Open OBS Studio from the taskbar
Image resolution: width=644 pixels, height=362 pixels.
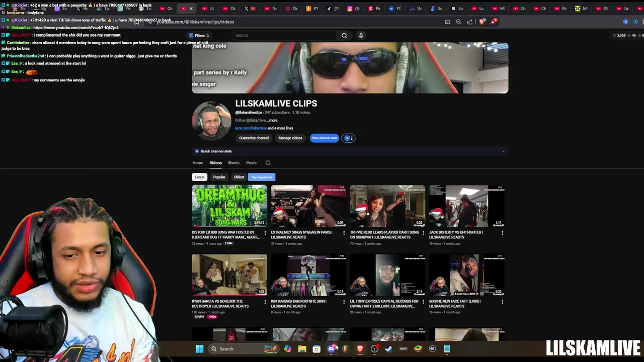coord(375,349)
